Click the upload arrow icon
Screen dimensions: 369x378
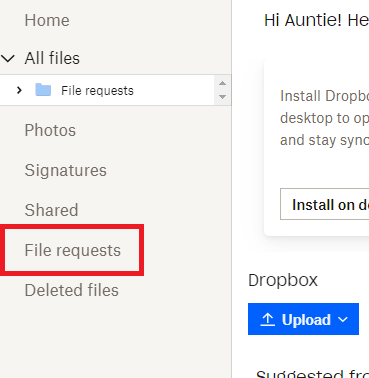coord(267,319)
